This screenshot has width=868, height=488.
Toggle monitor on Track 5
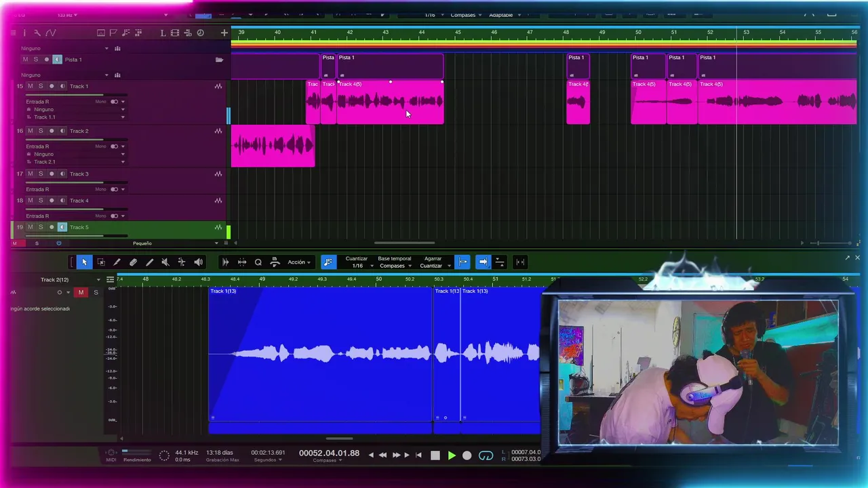pos(62,227)
